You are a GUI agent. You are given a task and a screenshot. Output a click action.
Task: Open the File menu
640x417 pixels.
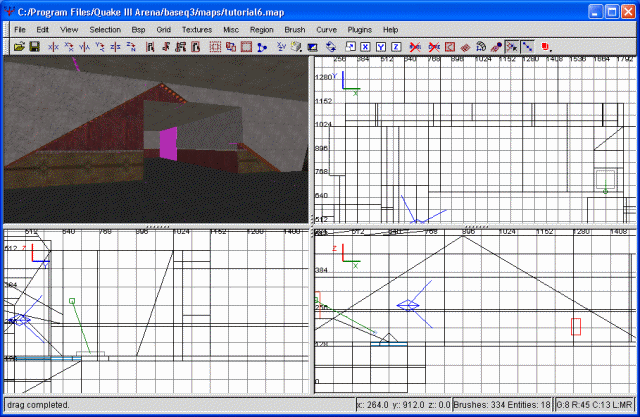tap(20, 30)
